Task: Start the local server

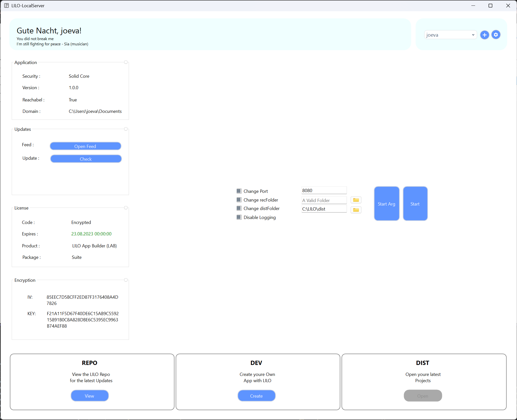Action: [415, 204]
